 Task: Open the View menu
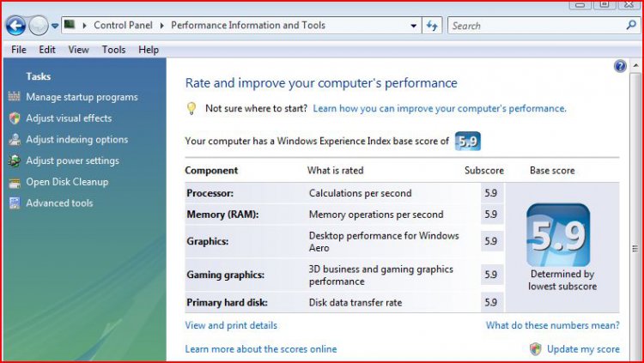[x=78, y=50]
